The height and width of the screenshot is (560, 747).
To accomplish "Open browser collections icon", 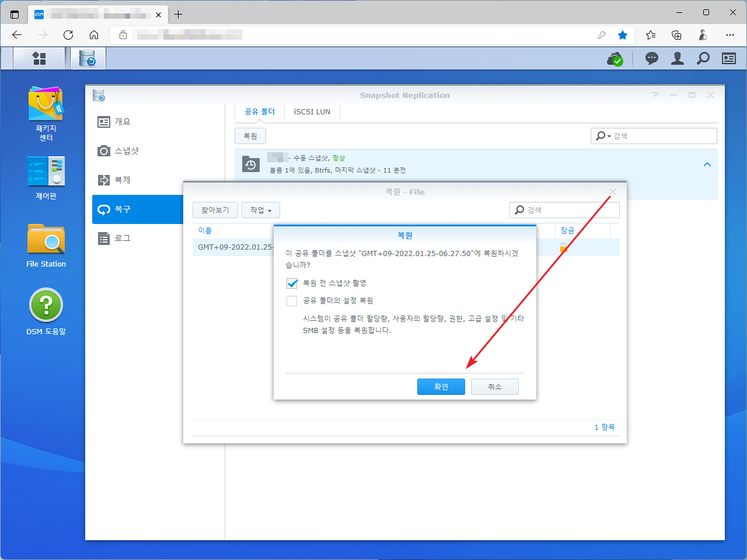I will coord(676,35).
